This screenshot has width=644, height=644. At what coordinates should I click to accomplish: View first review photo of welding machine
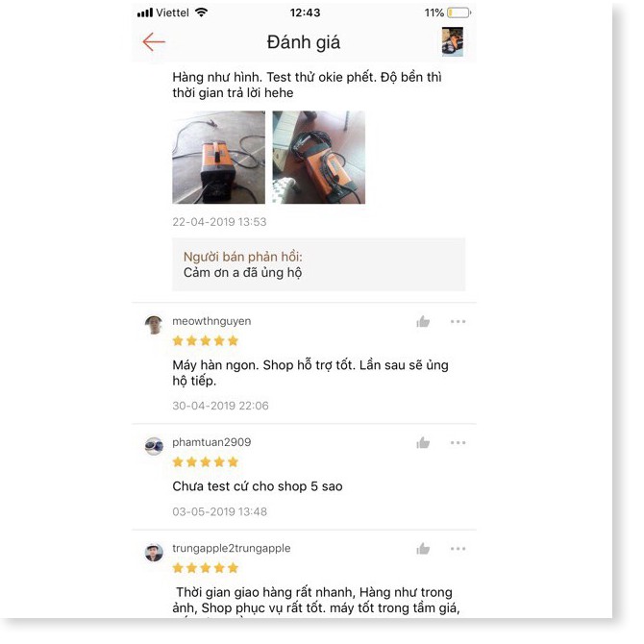(x=218, y=158)
